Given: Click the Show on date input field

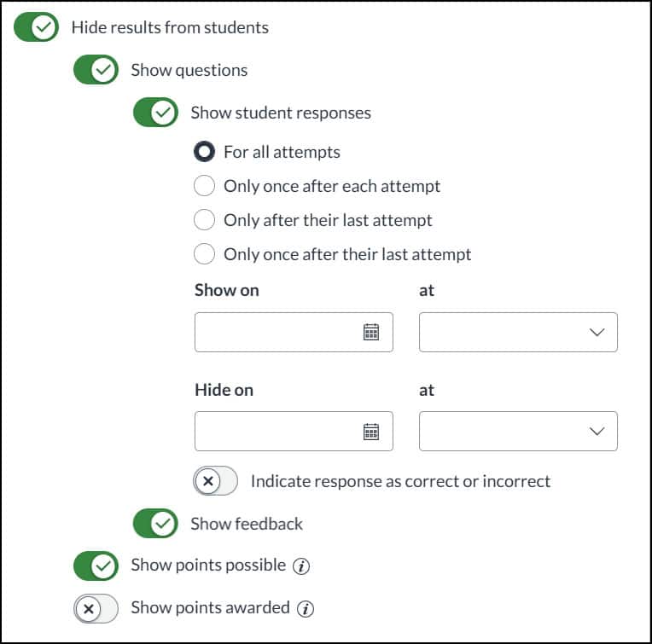Looking at the screenshot, I should point(277,333).
